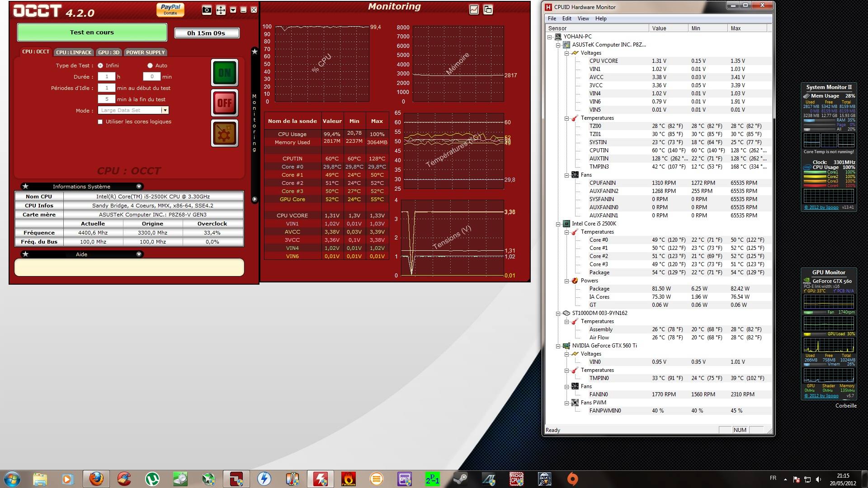Select the Infini test type radio button

pyautogui.click(x=100, y=66)
